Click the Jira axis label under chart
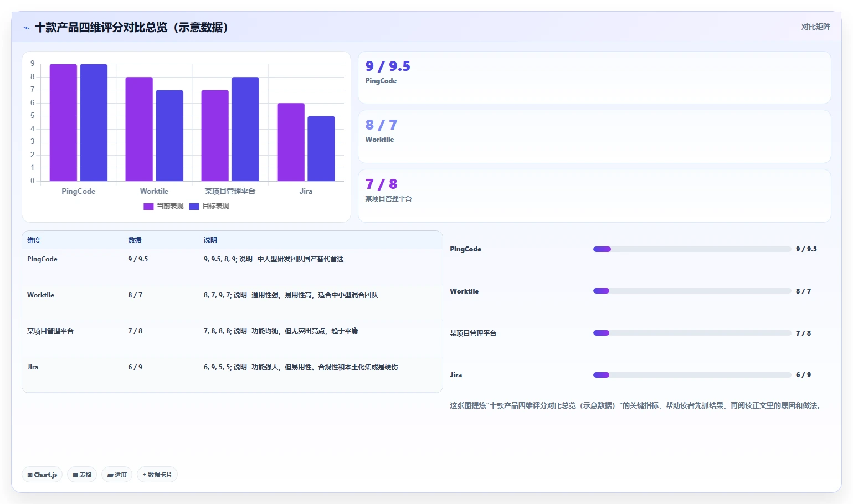This screenshot has width=853, height=504. (x=306, y=191)
